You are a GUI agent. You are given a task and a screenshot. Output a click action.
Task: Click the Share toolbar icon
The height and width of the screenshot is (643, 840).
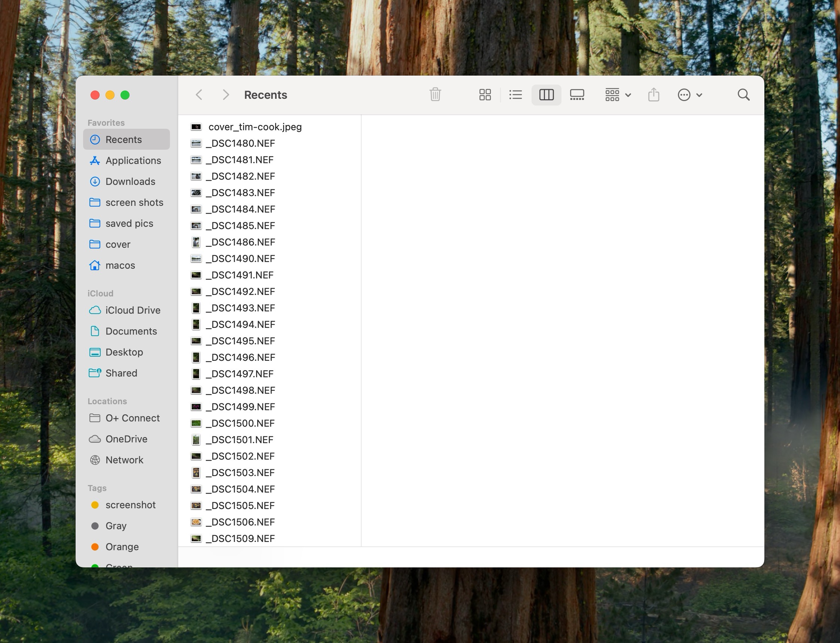click(654, 95)
